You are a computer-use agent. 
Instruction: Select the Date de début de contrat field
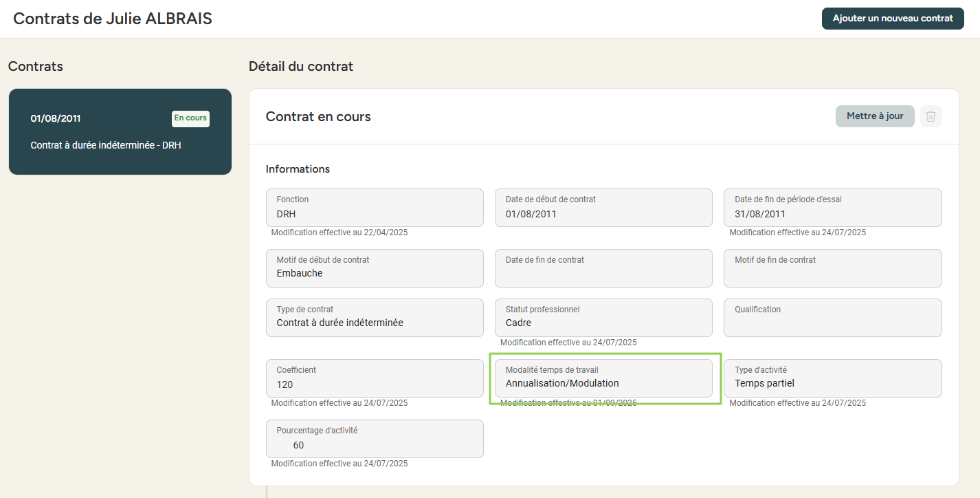[x=603, y=208]
